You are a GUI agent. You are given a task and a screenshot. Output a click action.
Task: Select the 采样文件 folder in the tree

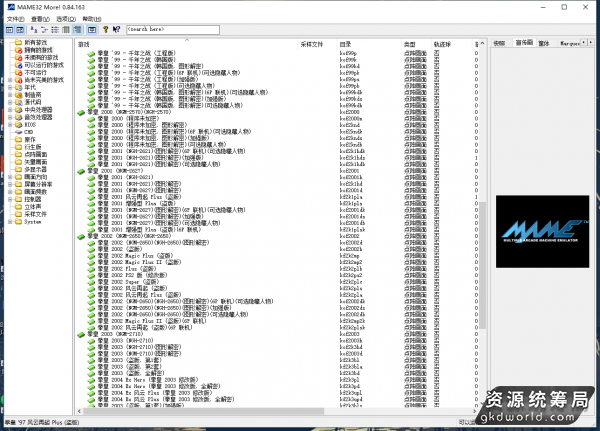(x=36, y=214)
